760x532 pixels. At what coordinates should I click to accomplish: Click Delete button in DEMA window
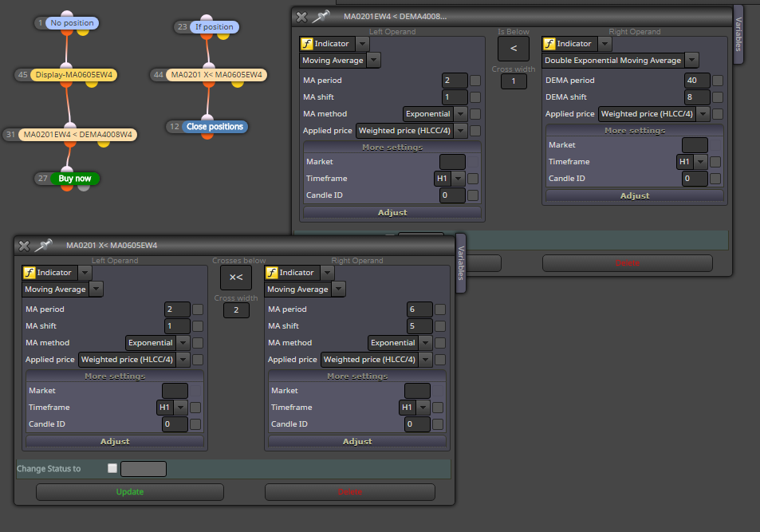coord(627,263)
